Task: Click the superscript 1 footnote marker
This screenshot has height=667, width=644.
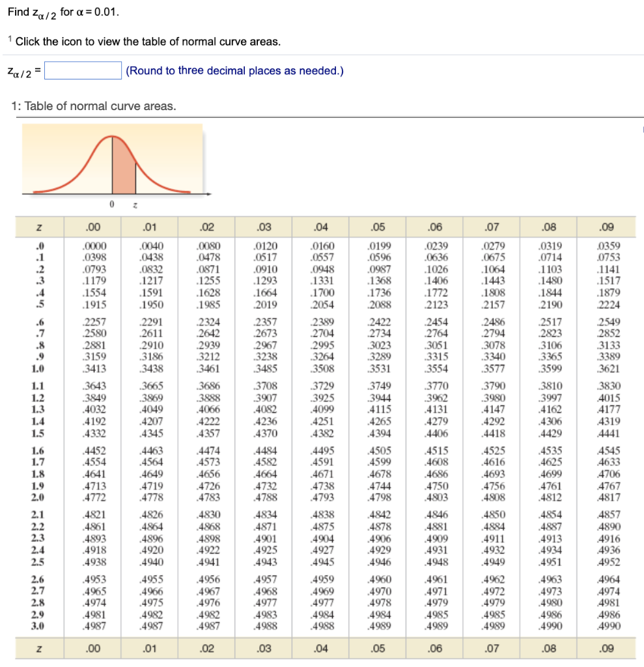Action: point(9,38)
